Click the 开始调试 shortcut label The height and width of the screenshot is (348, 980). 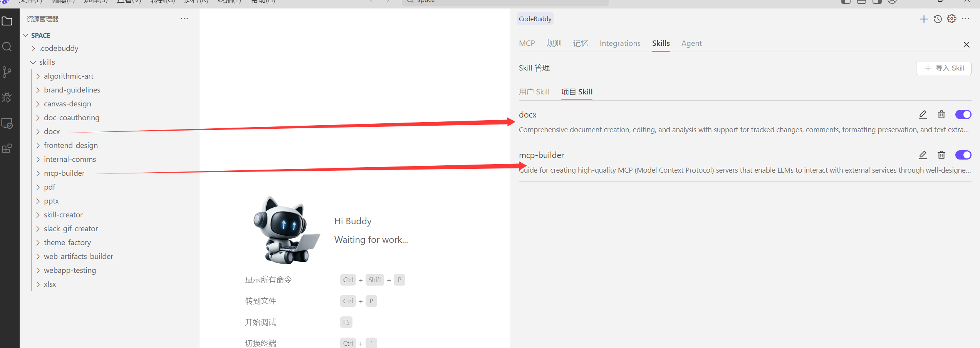tap(261, 322)
